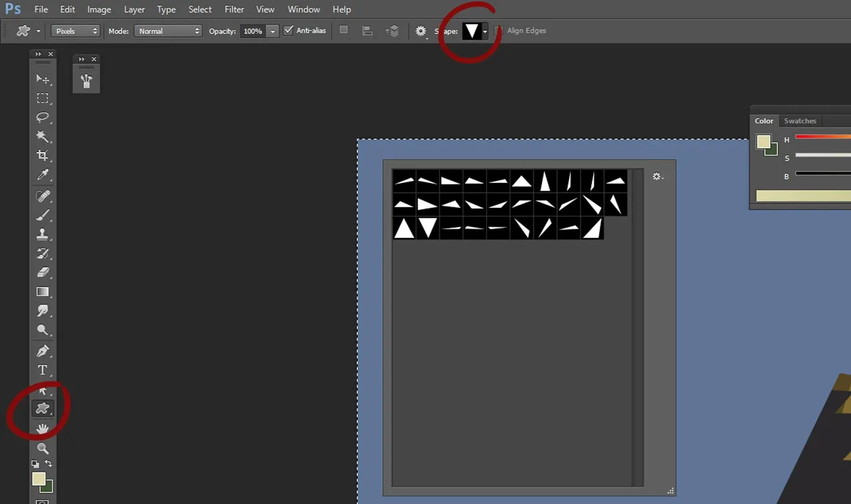
Task: Click the current Shape preview in options bar
Action: tap(471, 31)
